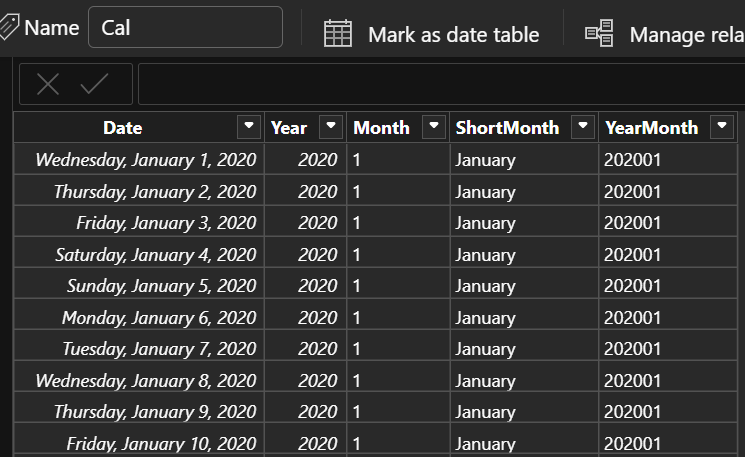The height and width of the screenshot is (457, 745).
Task: Click the Mark as date table calendar icon
Action: click(338, 33)
